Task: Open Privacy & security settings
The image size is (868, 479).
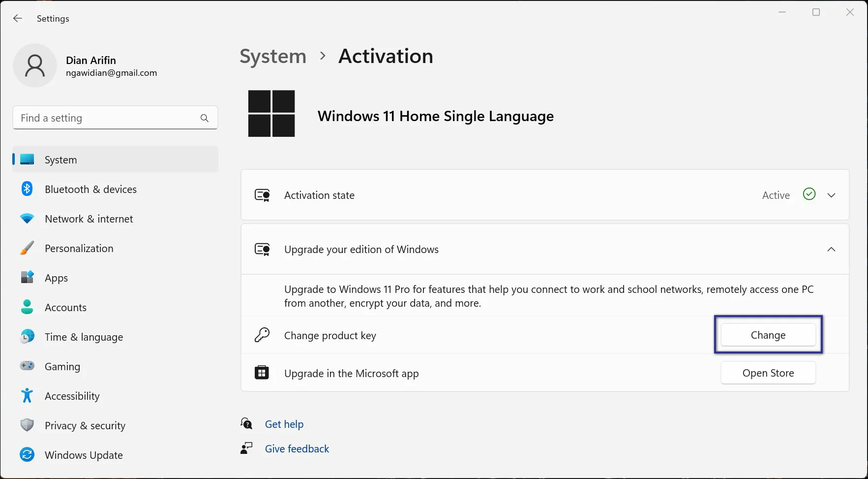Action: point(85,425)
